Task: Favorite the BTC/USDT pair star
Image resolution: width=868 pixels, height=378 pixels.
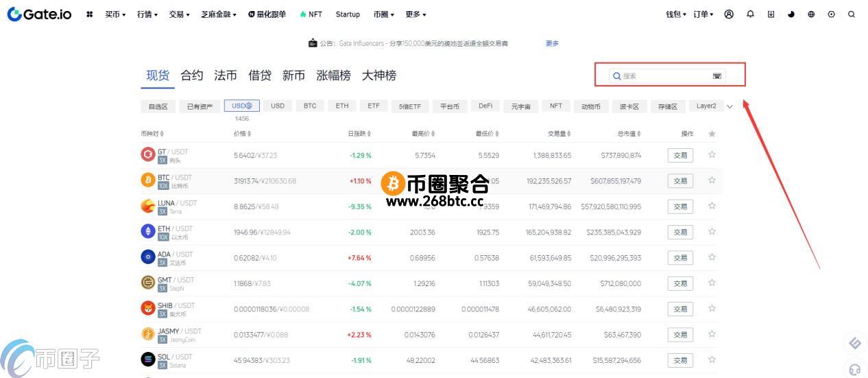Action: click(x=712, y=180)
